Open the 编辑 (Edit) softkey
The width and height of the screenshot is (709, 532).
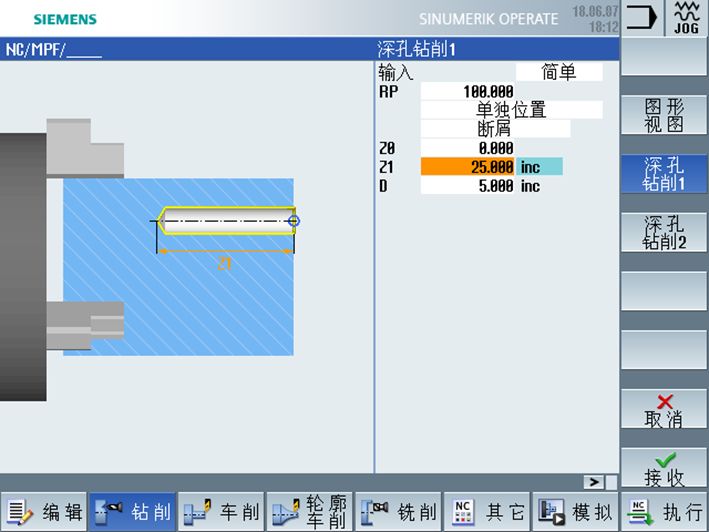click(43, 512)
